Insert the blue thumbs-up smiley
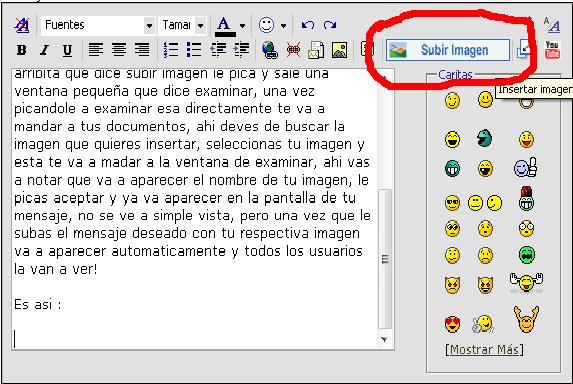The height and width of the screenshot is (384, 573). tap(525, 168)
